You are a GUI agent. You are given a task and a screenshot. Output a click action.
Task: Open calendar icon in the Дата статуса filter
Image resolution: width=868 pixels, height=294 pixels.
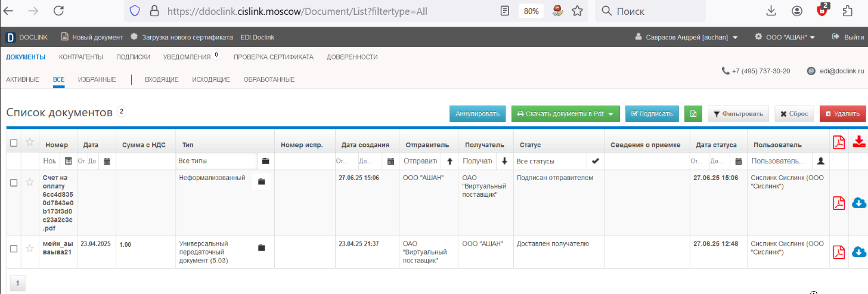[x=739, y=161]
